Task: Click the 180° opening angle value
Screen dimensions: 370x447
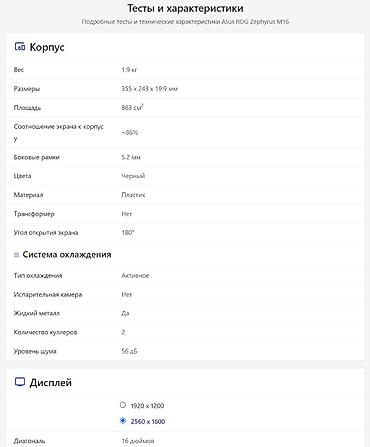Action: point(128,232)
